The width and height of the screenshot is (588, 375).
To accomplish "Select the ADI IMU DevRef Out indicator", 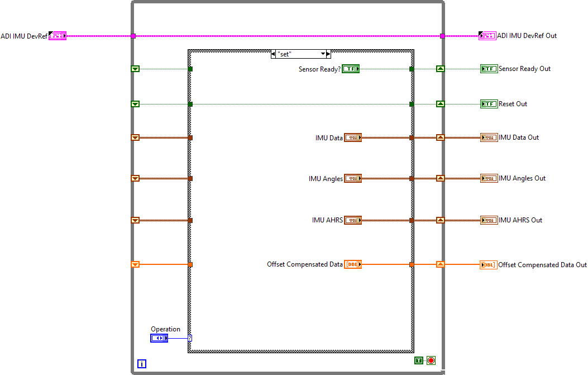I will [x=487, y=36].
